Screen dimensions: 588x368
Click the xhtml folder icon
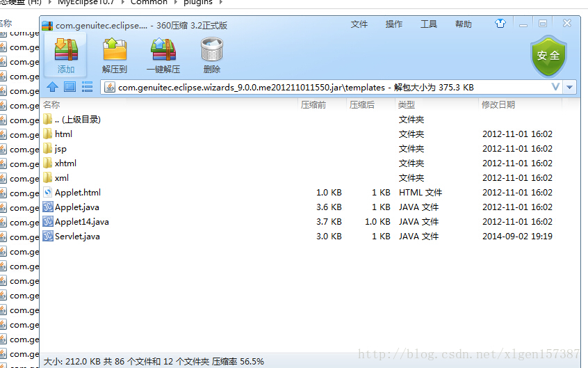48,163
